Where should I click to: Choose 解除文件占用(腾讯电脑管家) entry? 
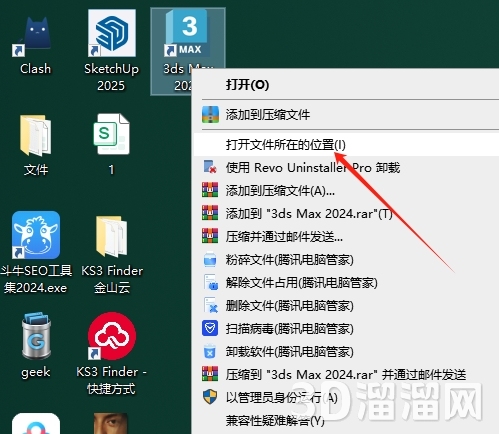(x=346, y=283)
